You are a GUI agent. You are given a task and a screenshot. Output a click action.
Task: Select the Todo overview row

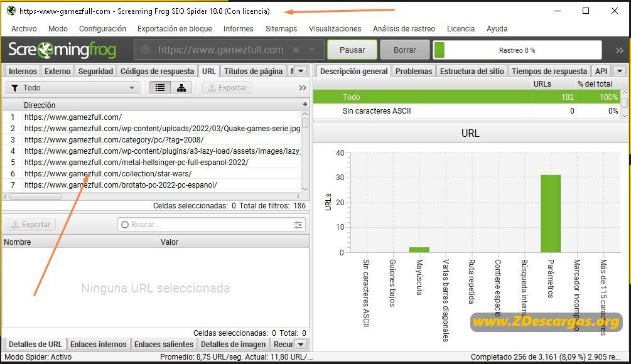(x=467, y=97)
